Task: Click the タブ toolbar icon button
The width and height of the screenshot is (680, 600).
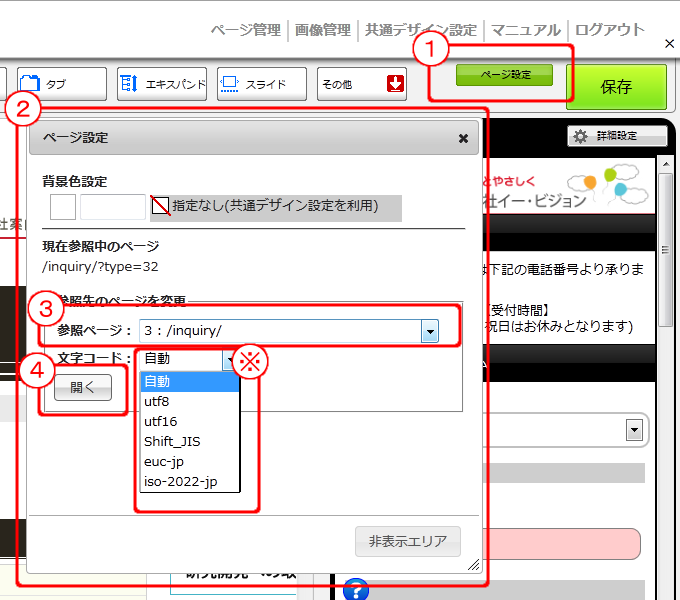Action: [28, 84]
